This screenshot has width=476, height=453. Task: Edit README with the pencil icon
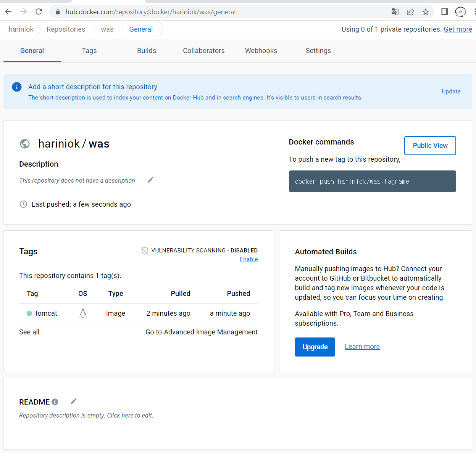74,401
